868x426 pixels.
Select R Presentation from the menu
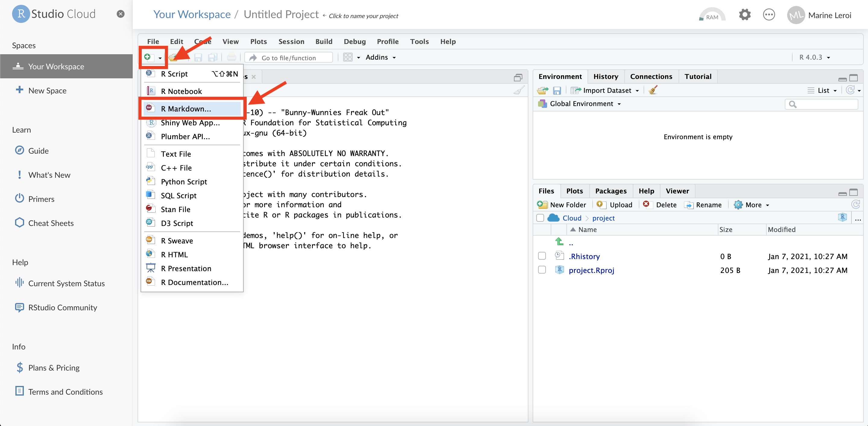pyautogui.click(x=192, y=268)
